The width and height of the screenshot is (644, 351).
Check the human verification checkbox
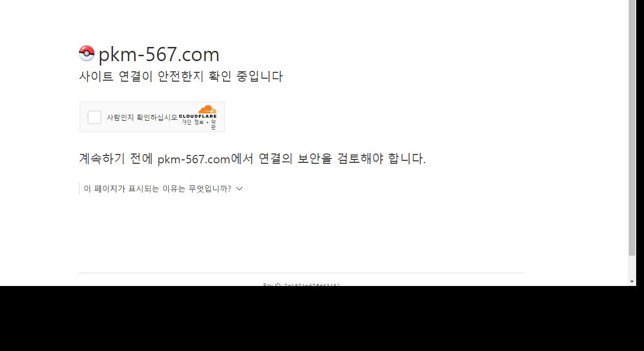[94, 117]
